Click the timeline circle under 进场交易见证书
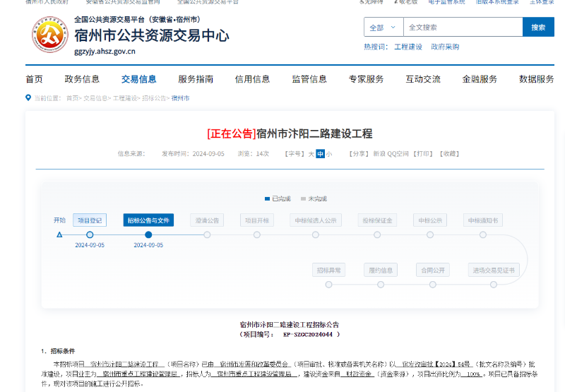Image resolution: width=565 pixels, height=392 pixels. click(x=494, y=285)
